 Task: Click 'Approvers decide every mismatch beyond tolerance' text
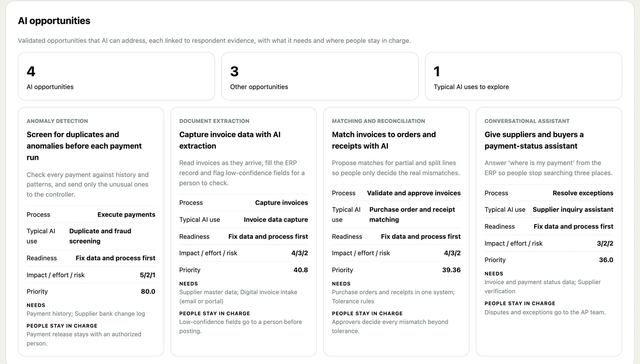[390, 326]
